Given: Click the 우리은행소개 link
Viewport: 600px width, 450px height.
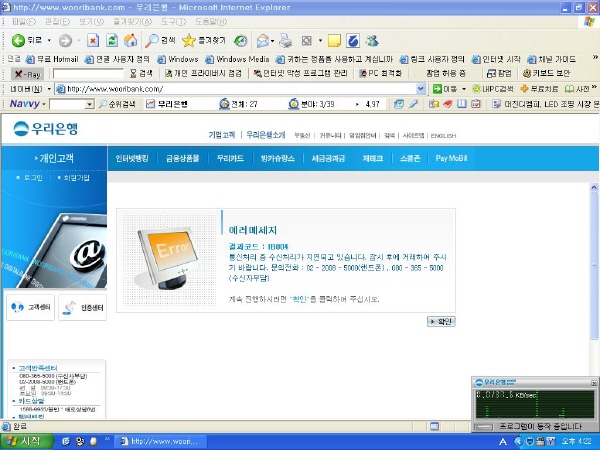Looking at the screenshot, I should tap(265, 135).
